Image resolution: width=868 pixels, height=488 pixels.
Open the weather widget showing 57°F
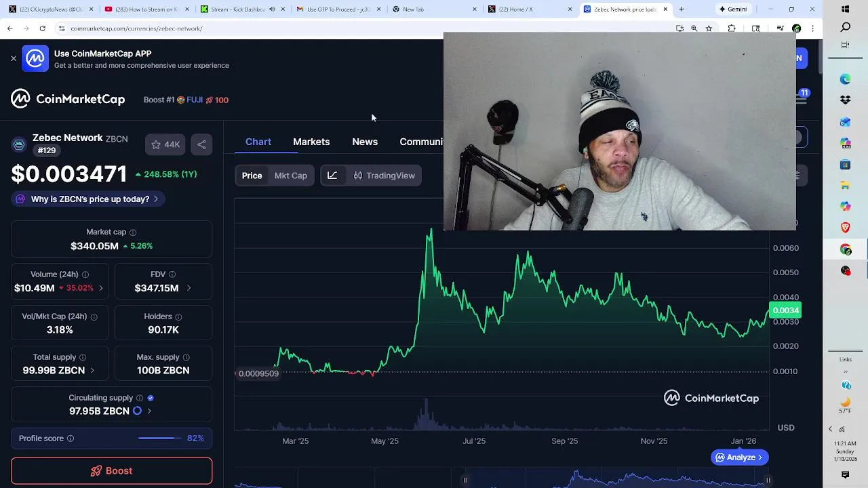[845, 405]
